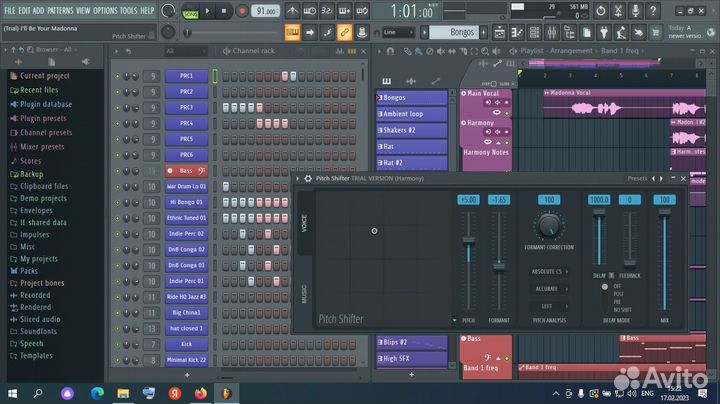Open the Absolute C5 dropdown

coord(549,272)
